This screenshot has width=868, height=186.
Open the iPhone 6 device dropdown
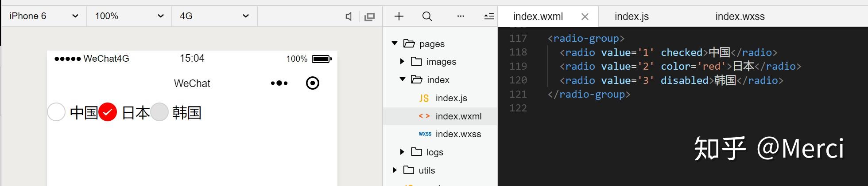coord(43,16)
